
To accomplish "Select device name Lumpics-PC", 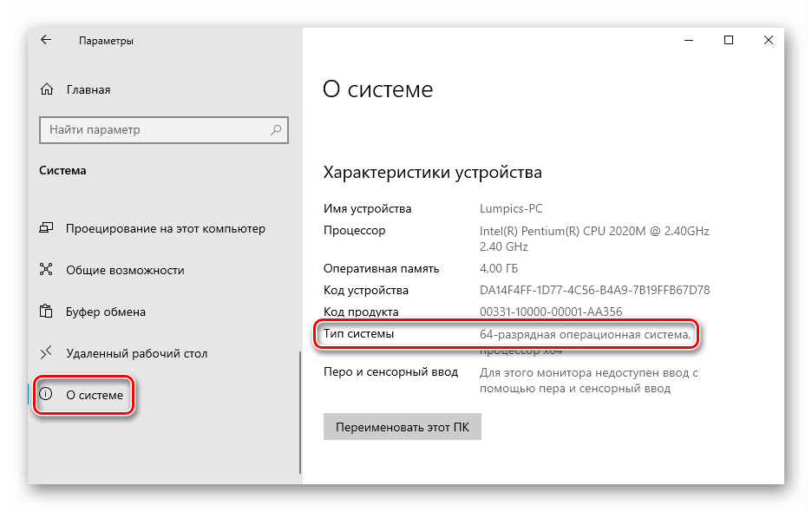I will click(511, 209).
